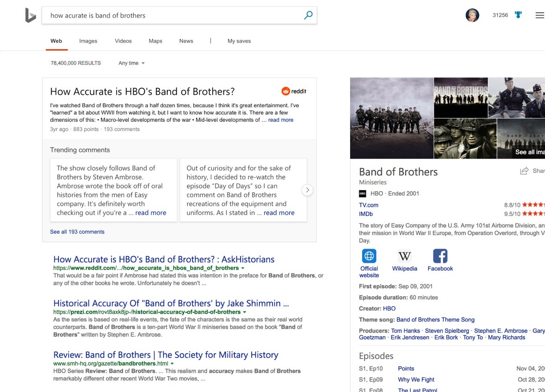Open Historical Accuracy by Jake Shimmin result
This screenshot has height=392, width=545.
(x=171, y=303)
